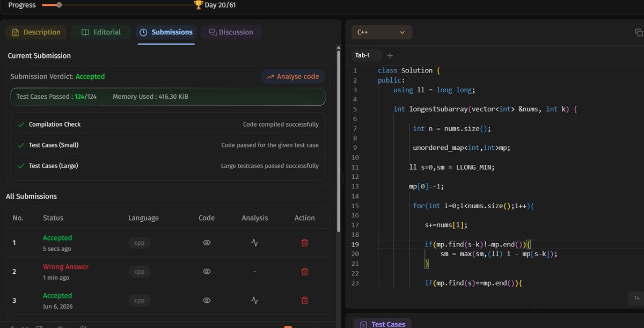This screenshot has height=328, width=644.
Task: Click the 'Submission Verdict: Accepted' text
Action: pos(57,77)
